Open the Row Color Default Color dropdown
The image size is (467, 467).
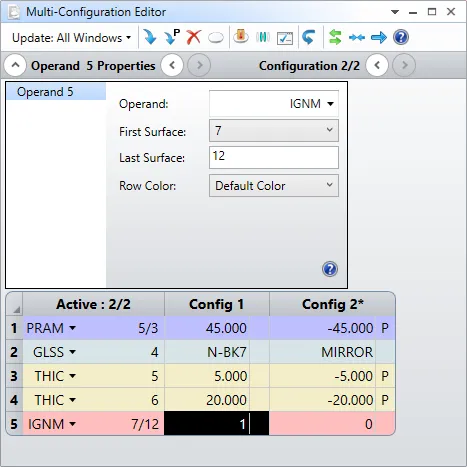274,186
